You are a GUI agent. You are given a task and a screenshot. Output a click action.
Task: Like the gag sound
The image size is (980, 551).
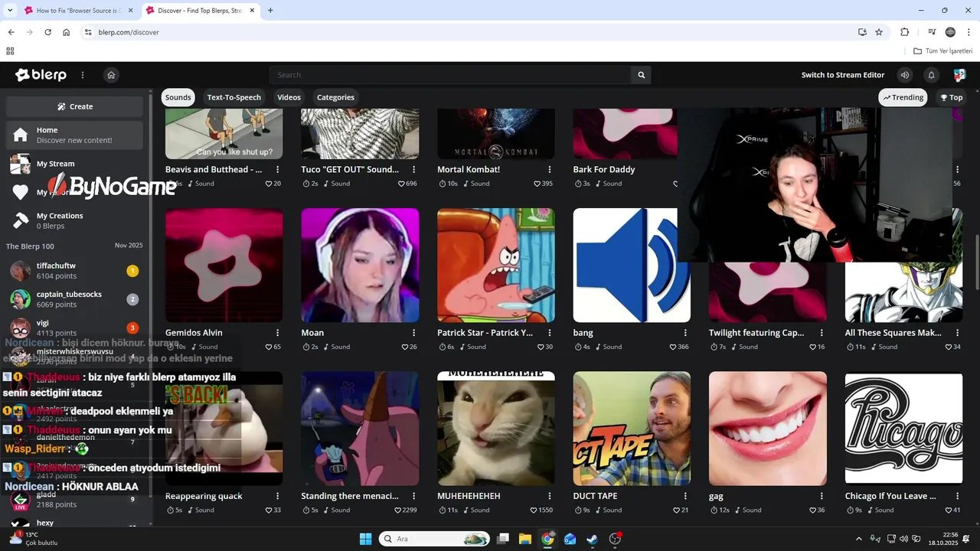[812, 510]
